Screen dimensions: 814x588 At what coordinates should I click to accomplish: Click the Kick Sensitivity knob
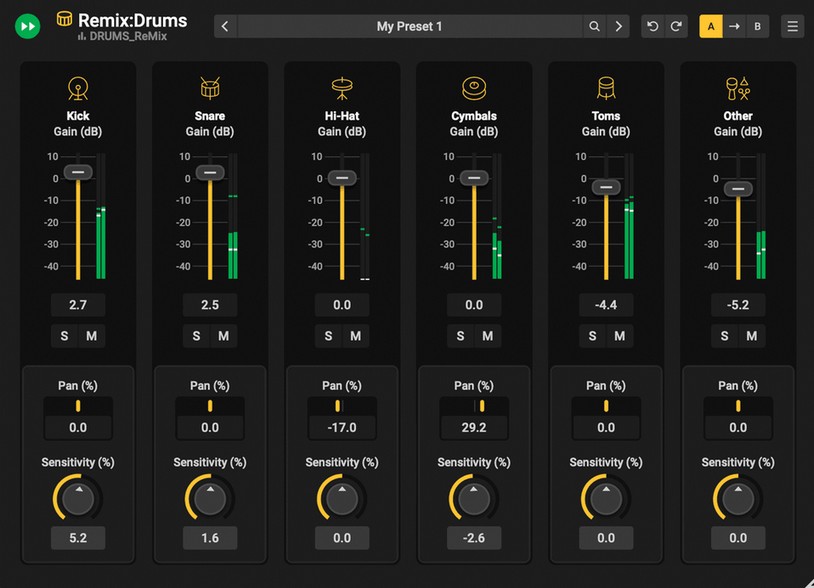point(78,499)
